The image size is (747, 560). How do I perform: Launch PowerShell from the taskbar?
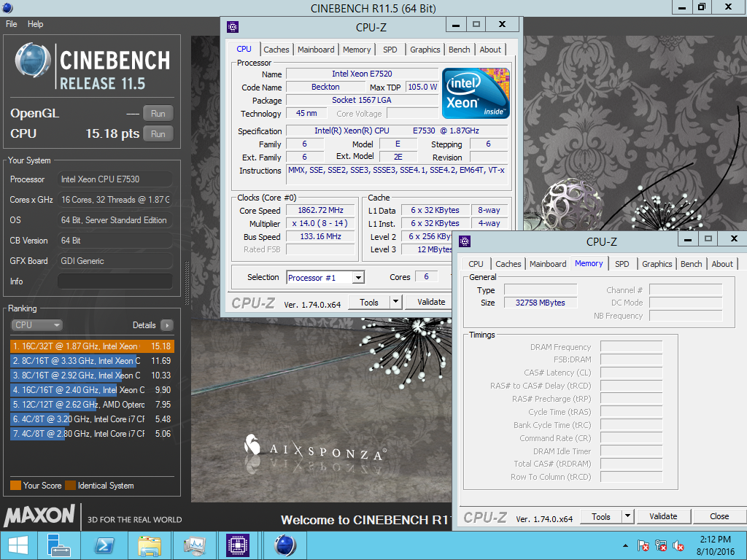coord(104,545)
